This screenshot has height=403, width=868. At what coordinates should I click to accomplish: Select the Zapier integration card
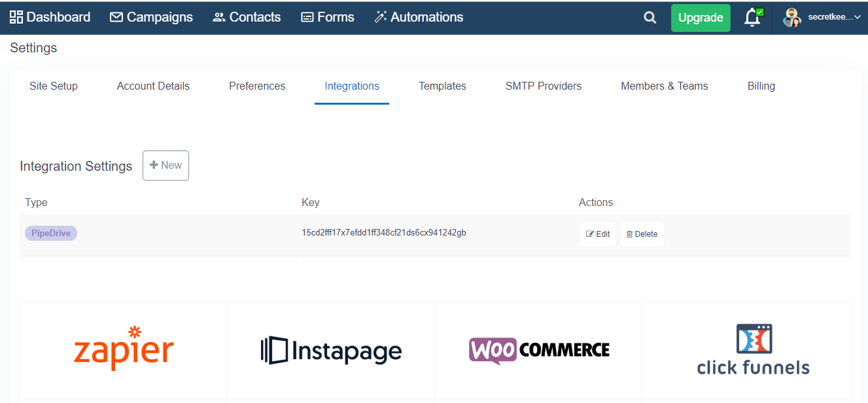[x=124, y=351]
